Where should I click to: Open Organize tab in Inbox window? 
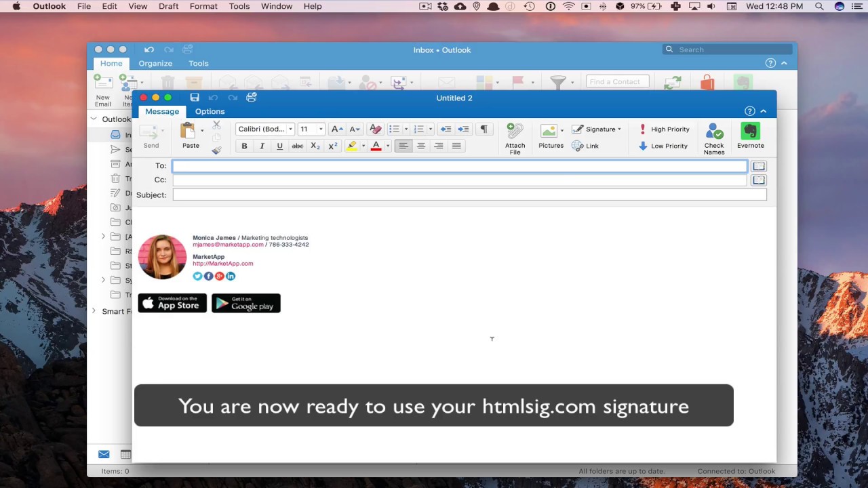pyautogui.click(x=155, y=63)
